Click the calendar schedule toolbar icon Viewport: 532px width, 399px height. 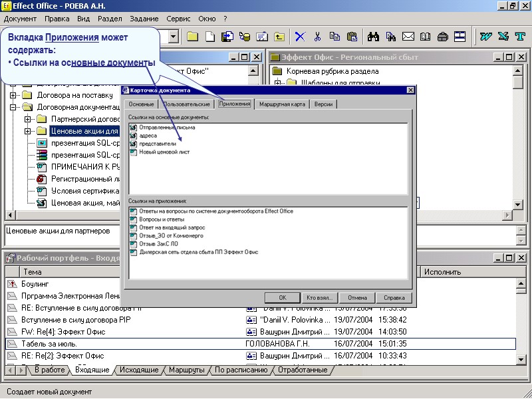262,37
